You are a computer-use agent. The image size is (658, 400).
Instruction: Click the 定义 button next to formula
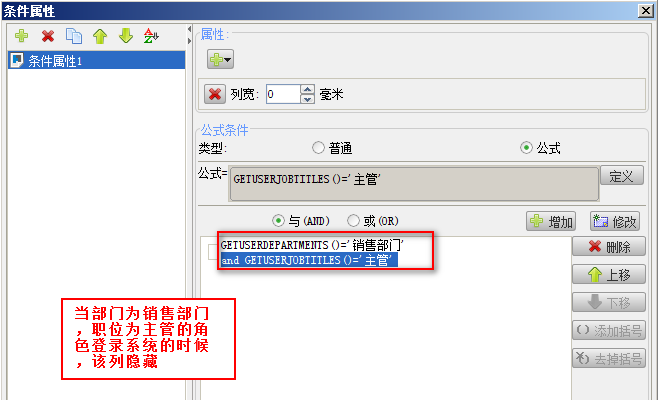point(621,176)
